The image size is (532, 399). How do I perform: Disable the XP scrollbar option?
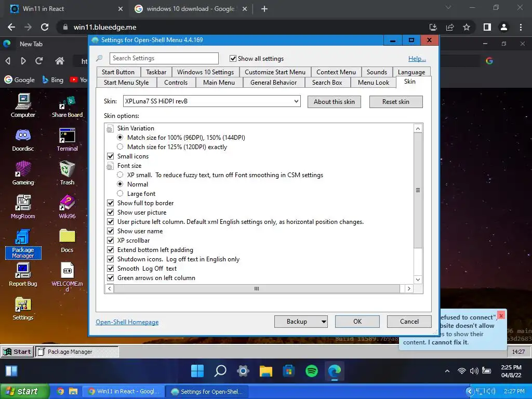[110, 240]
